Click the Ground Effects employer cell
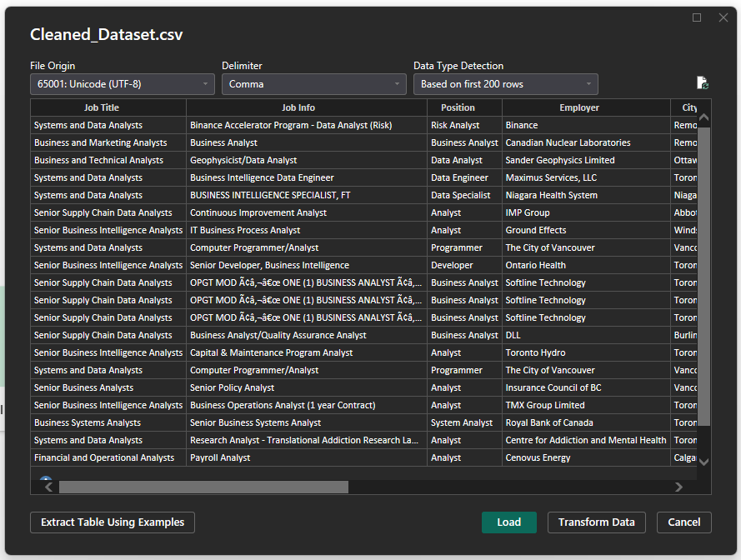This screenshot has width=741, height=560. (x=586, y=230)
